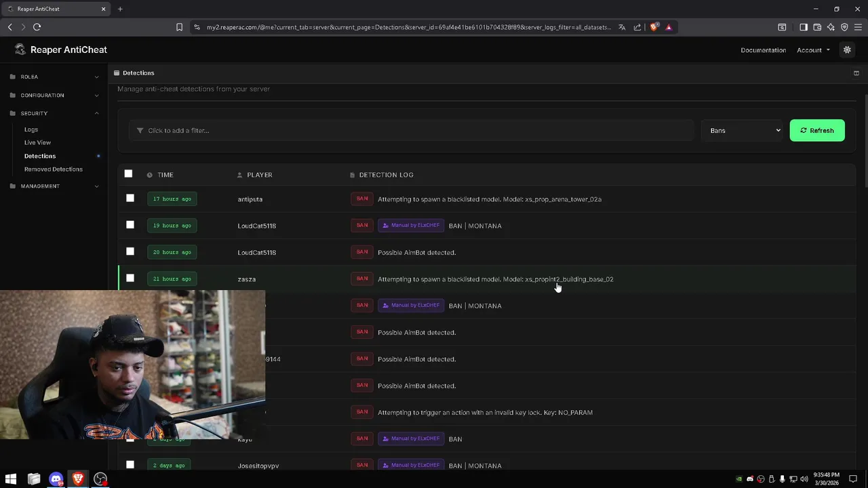Click the 'Click to add a filter' field
Image resolution: width=868 pixels, height=488 pixels.
click(411, 130)
